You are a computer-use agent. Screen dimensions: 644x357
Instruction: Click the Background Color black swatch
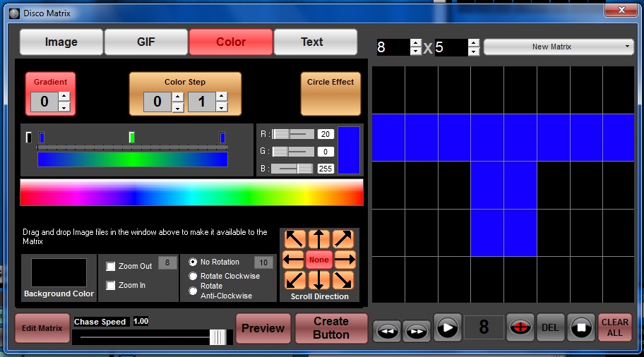pyautogui.click(x=59, y=272)
